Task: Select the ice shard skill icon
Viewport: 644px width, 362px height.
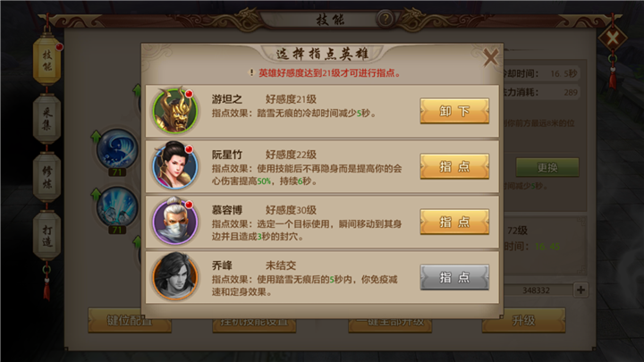Action: coord(117,206)
